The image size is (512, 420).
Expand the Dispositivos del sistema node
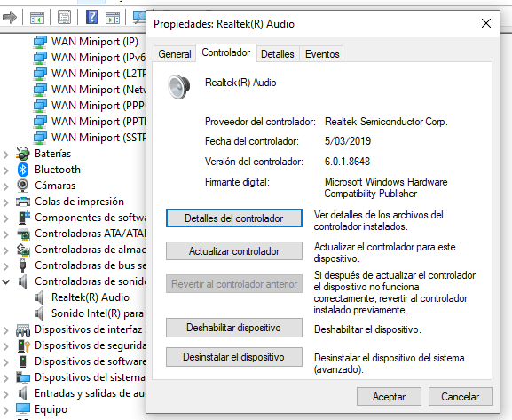pyautogui.click(x=6, y=378)
